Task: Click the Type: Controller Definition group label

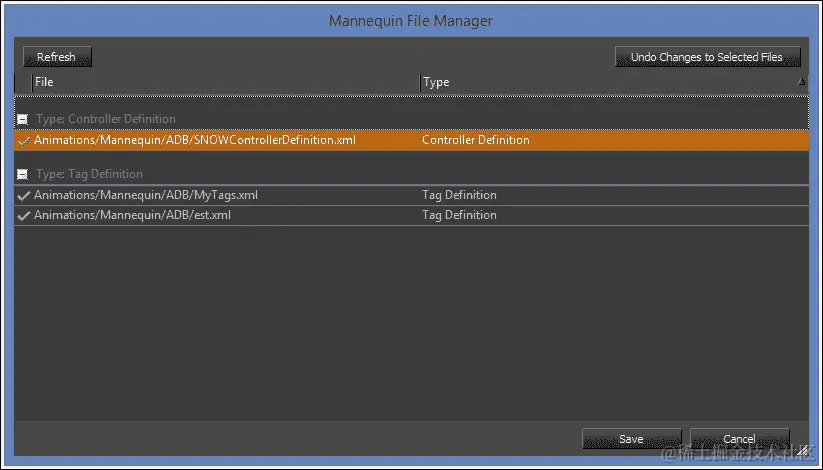Action: point(105,119)
